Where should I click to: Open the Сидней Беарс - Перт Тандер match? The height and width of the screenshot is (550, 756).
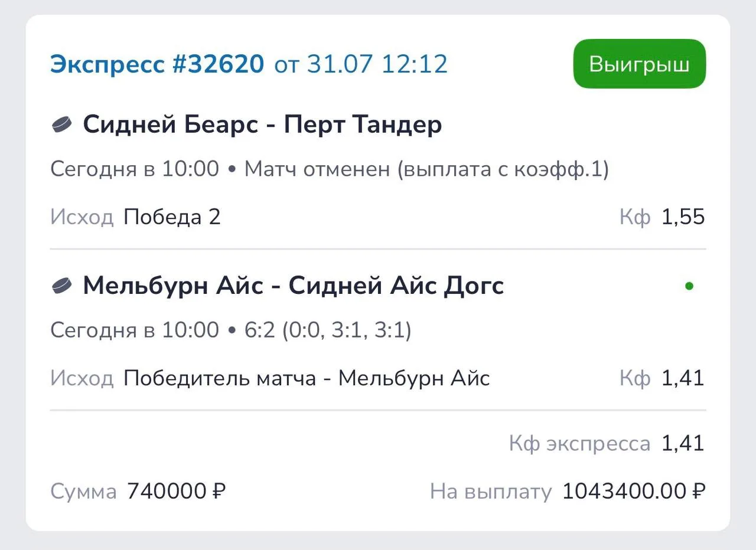click(262, 125)
